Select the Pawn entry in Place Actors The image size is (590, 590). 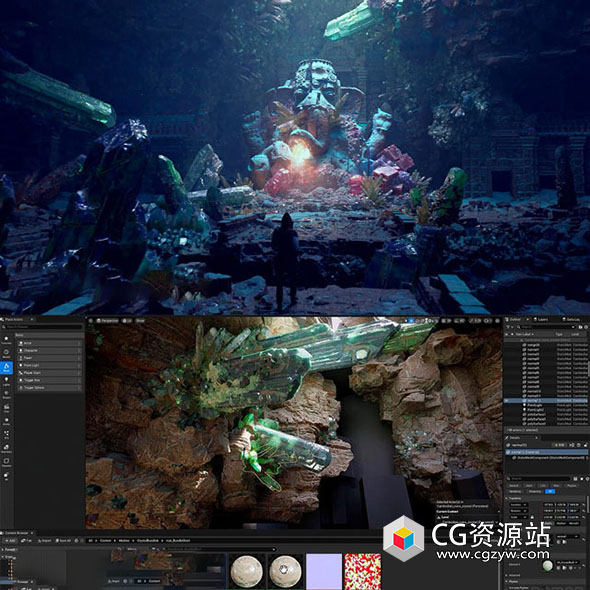coord(50,358)
